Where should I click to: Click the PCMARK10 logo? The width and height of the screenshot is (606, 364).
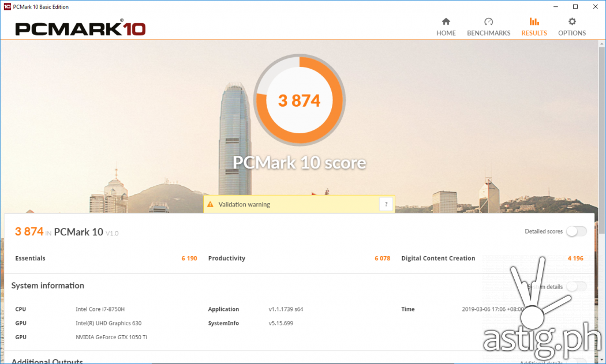pos(80,28)
